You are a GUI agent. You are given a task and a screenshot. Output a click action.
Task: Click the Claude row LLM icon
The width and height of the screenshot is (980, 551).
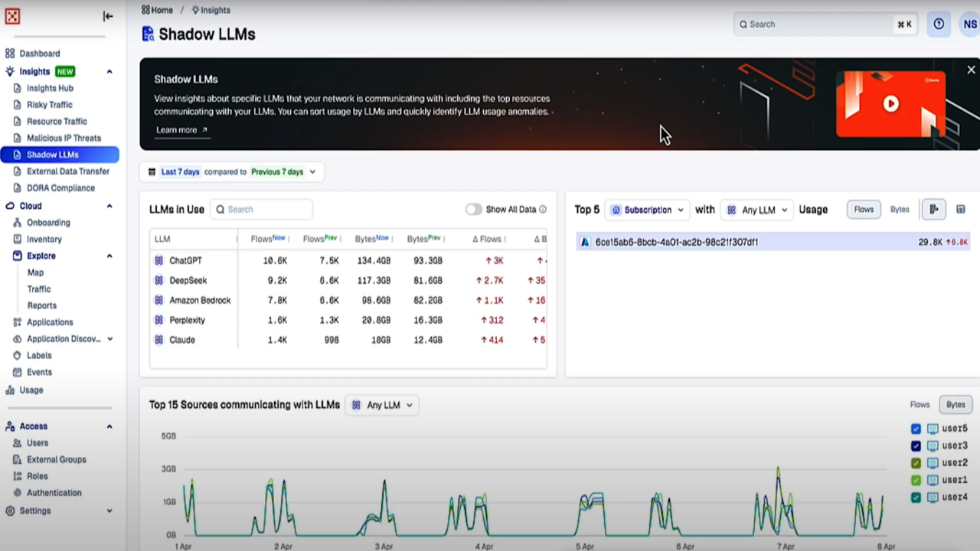(x=159, y=340)
